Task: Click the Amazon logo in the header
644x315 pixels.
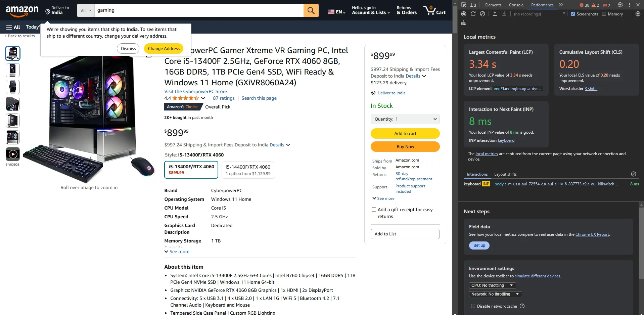Action: coord(22,11)
